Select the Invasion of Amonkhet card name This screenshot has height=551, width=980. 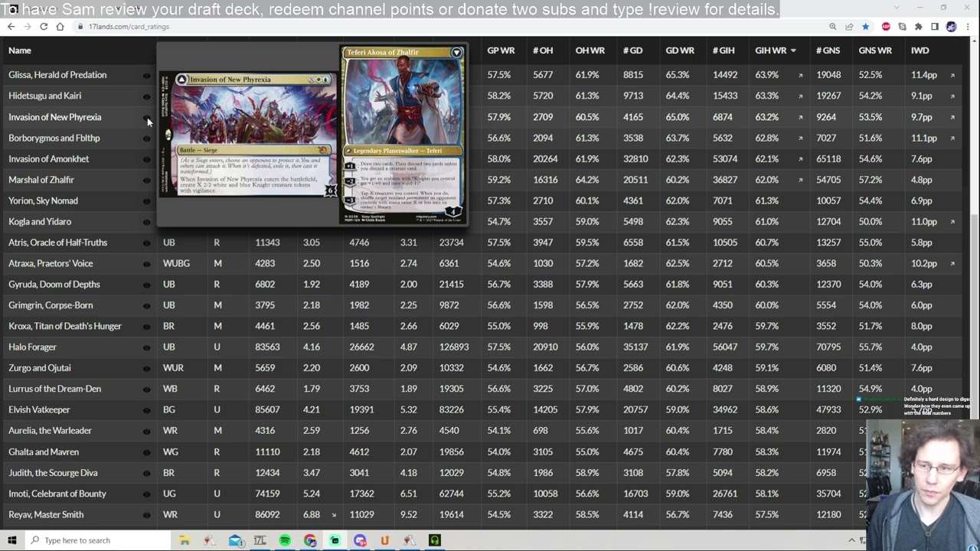pyautogui.click(x=48, y=159)
